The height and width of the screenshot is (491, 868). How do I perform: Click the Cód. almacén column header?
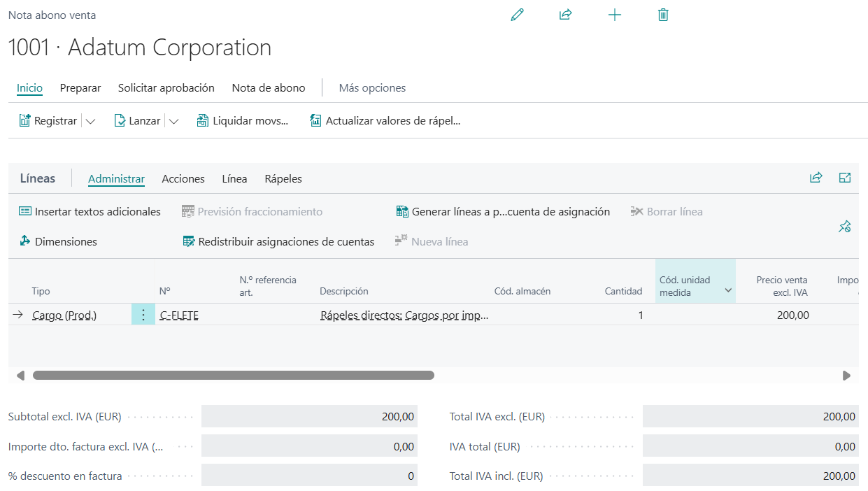pos(522,291)
